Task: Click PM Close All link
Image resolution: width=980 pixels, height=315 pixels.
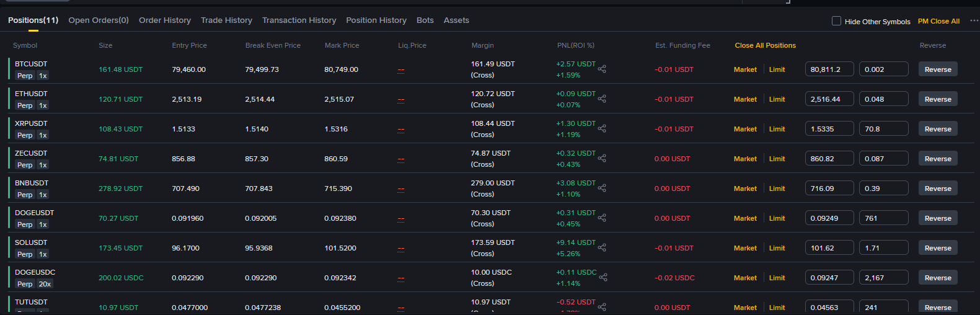Action: [x=938, y=21]
